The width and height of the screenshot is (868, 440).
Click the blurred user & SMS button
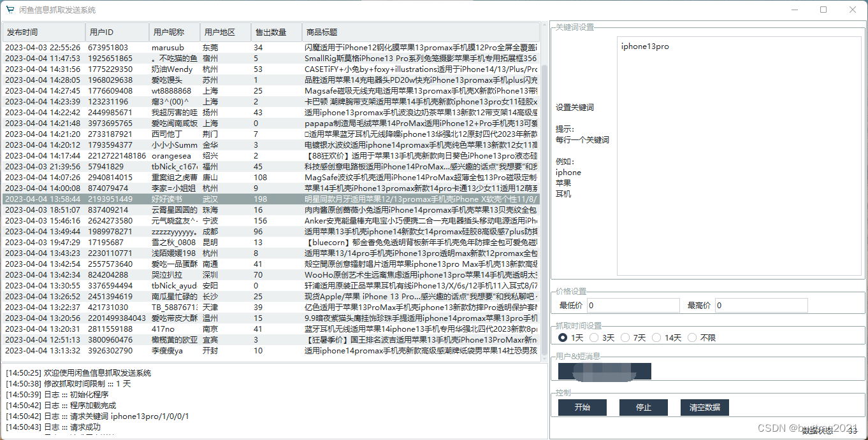click(605, 371)
